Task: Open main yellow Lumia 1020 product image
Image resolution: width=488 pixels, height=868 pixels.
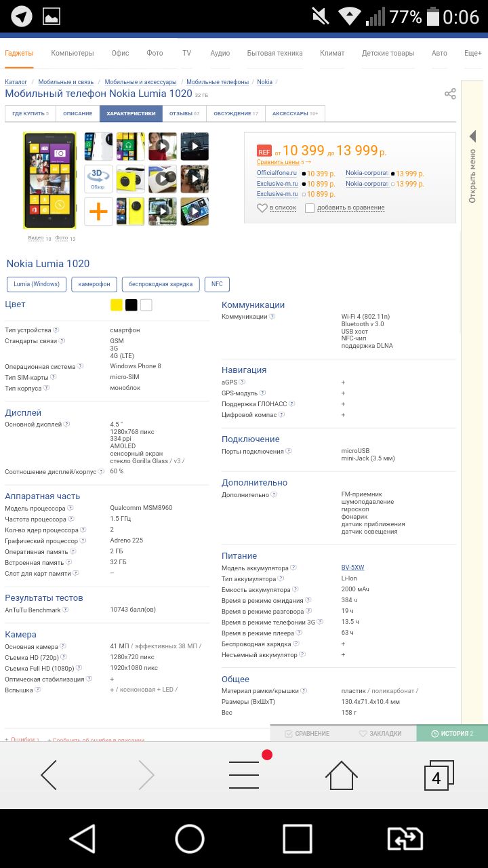Action: (x=50, y=180)
